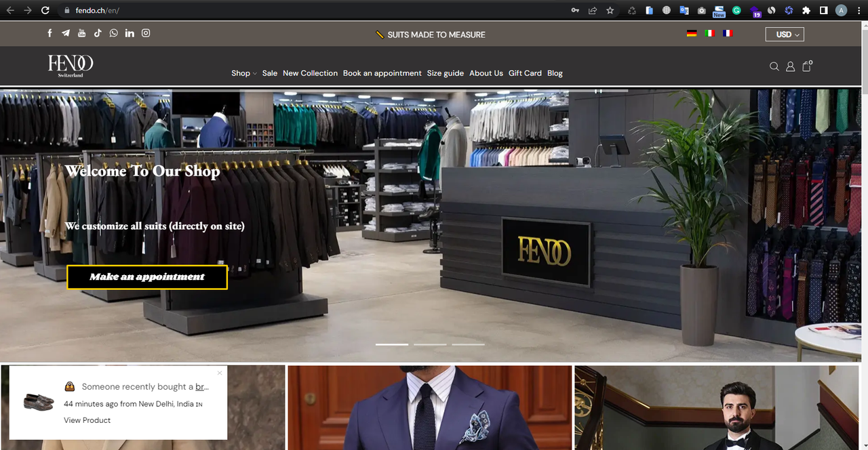Open the Size guide menu item
868x450 pixels.
(x=446, y=73)
